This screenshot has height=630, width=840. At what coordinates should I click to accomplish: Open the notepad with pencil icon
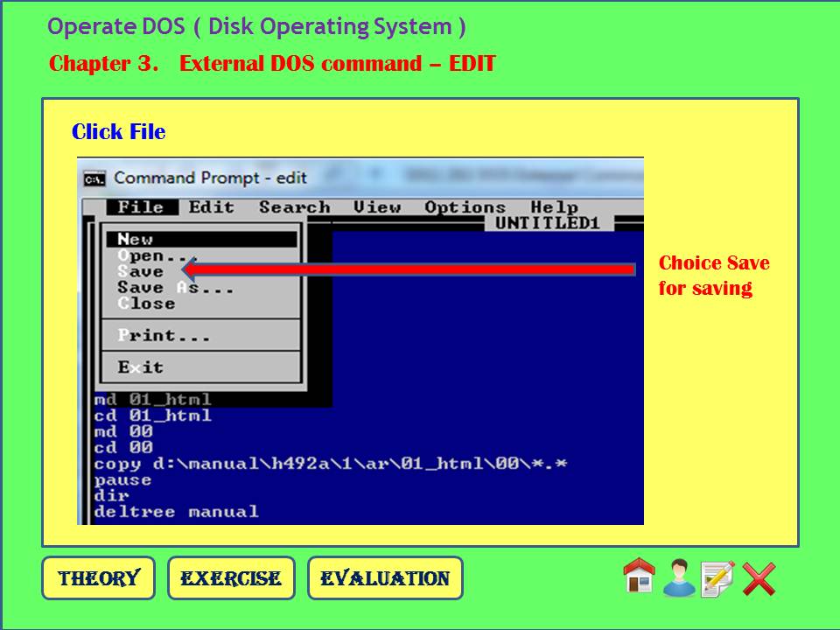tap(716, 577)
